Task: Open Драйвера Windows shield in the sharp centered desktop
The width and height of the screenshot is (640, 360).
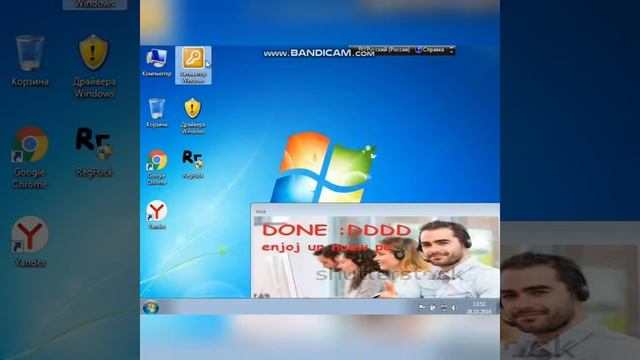Action: pyautogui.click(x=193, y=116)
